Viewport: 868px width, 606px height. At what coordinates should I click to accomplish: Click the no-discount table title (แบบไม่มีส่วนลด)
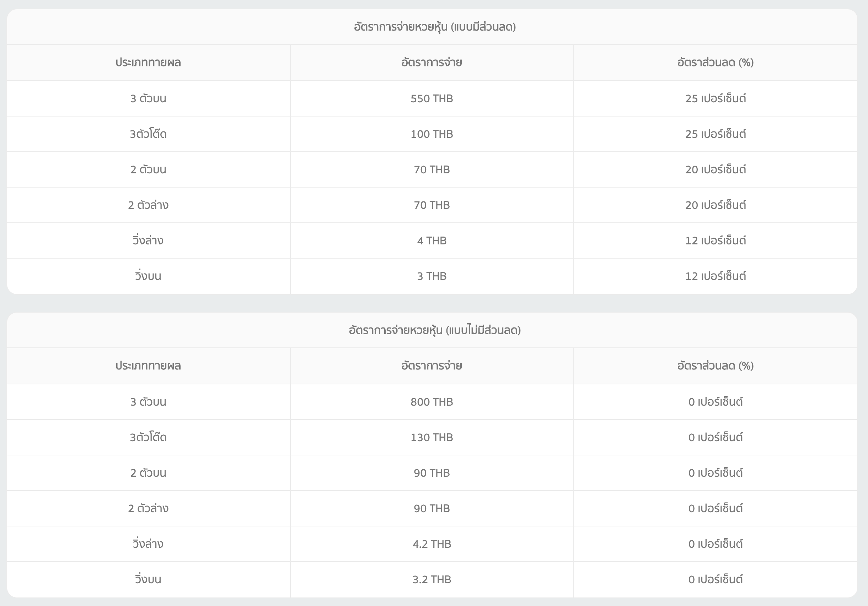(x=434, y=330)
